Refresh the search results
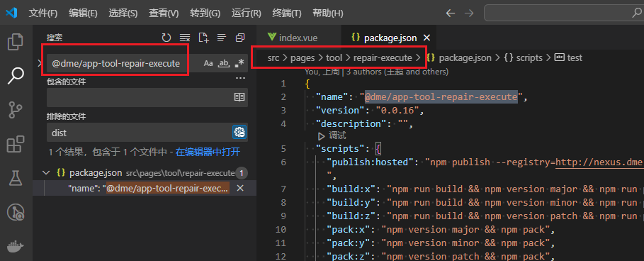 166,38
